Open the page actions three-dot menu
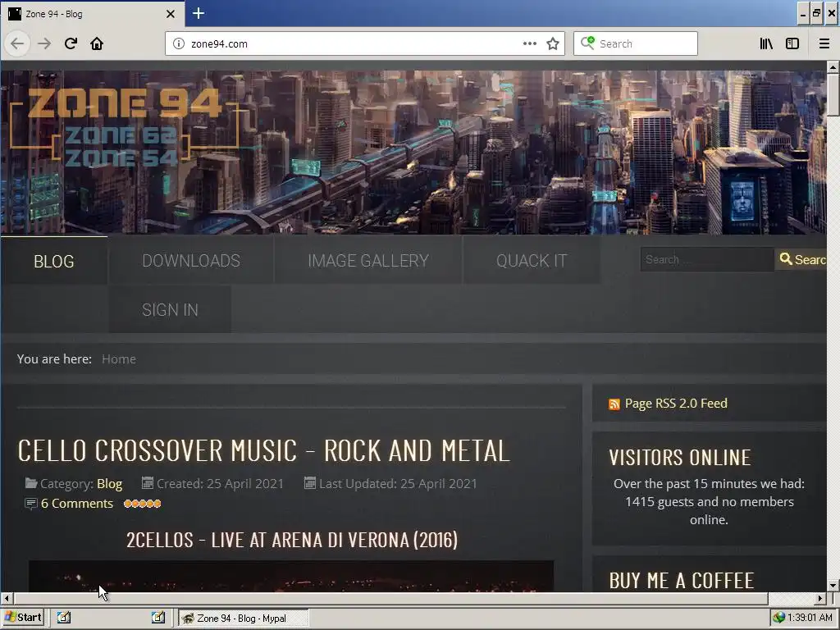This screenshot has height=630, width=840. (529, 43)
